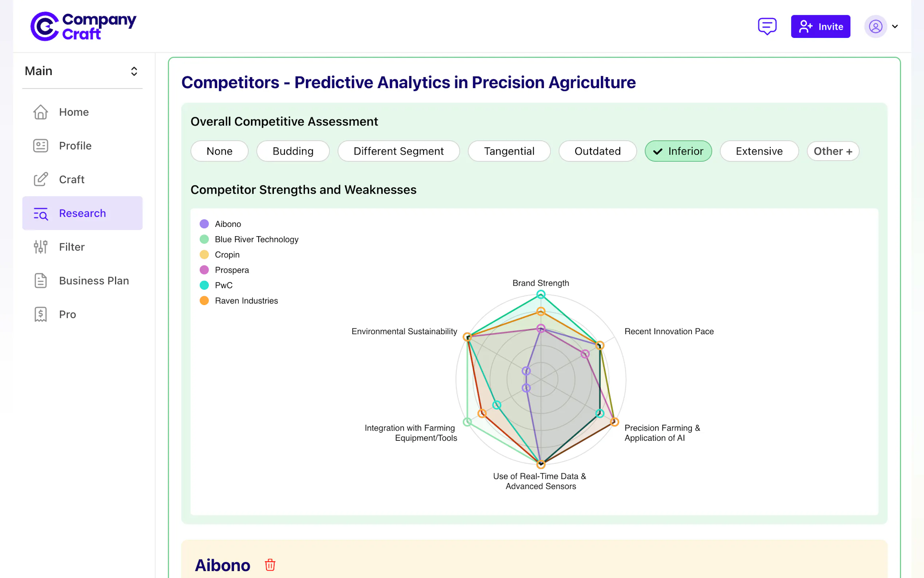Open the chat messages icon
This screenshot has height=578, width=924.
(766, 26)
